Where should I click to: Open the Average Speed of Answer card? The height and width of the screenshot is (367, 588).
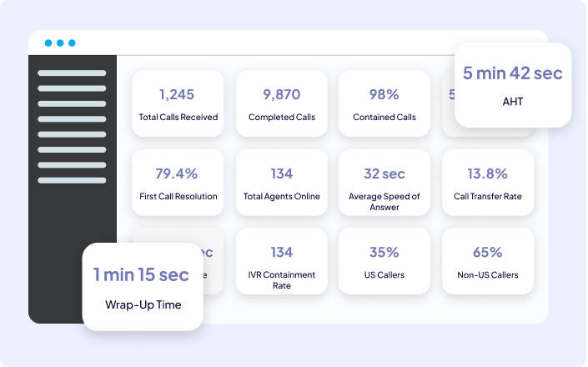(x=384, y=183)
